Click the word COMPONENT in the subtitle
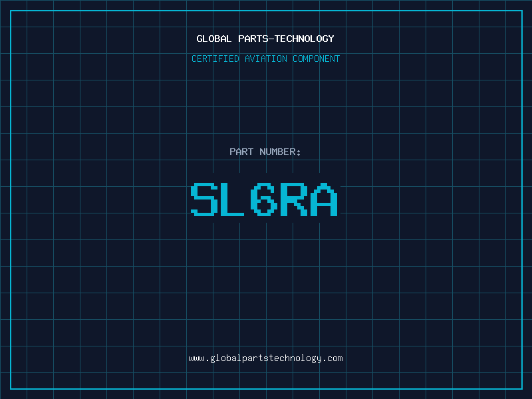532x399 pixels. pos(317,59)
